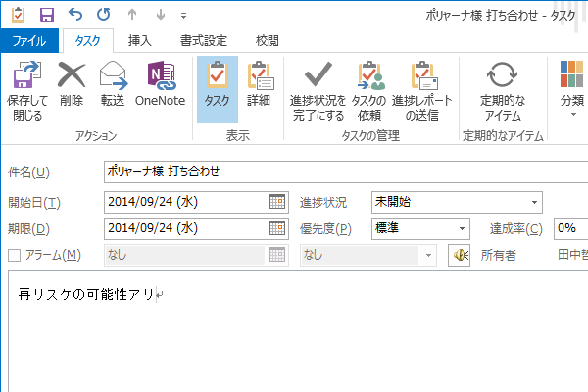The width and height of the screenshot is (588, 392).
Task: Open calendar picker for 期限
Action: pos(277,228)
